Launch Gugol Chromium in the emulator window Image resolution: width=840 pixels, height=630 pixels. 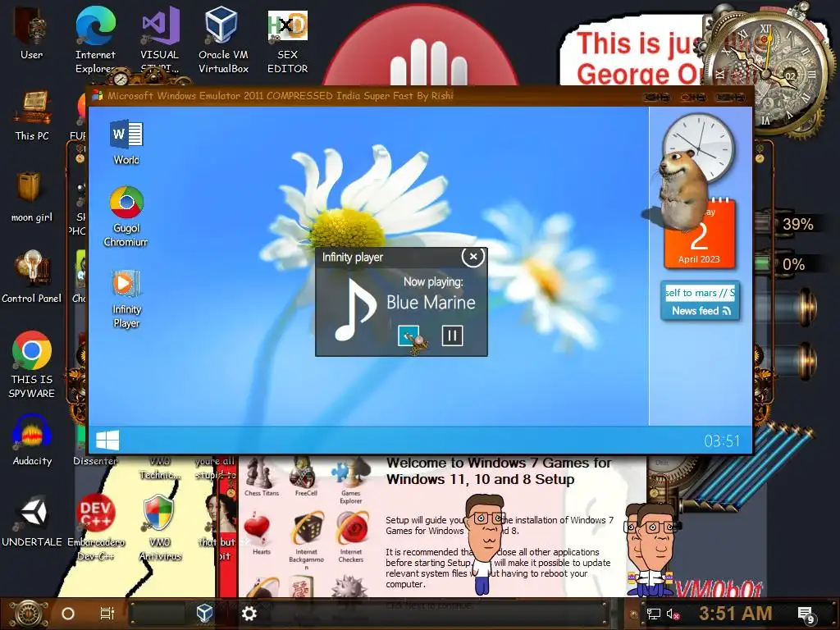click(126, 216)
